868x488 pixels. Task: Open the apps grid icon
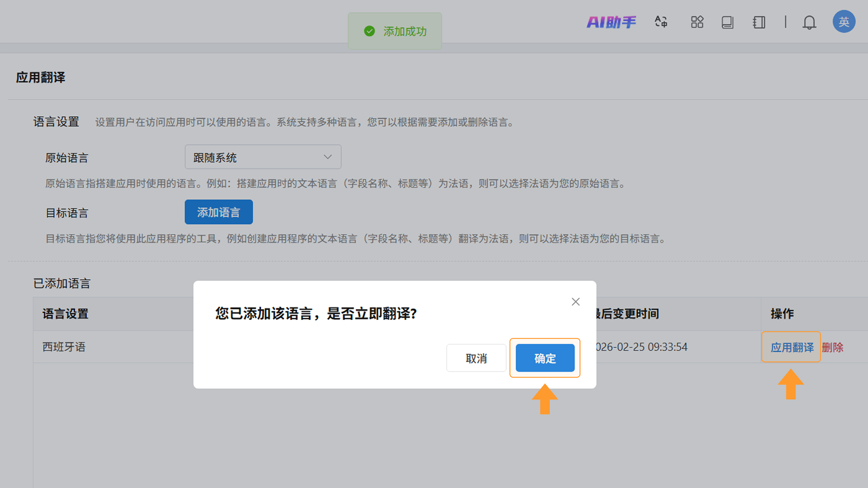point(697,22)
